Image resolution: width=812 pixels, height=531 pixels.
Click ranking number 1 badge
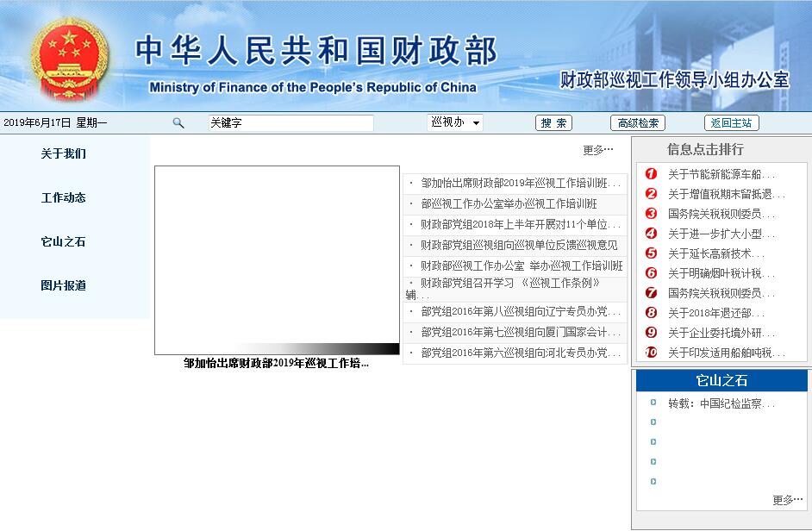[651, 174]
